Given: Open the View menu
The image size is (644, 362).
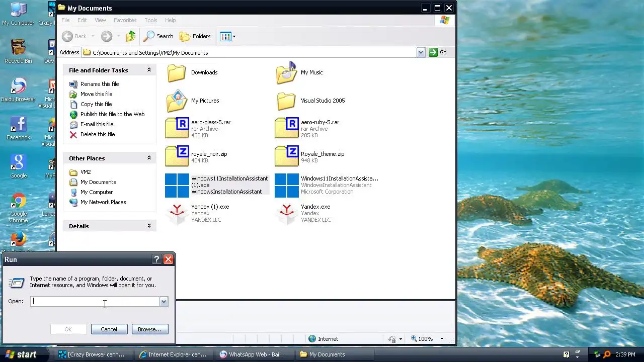Looking at the screenshot, I should [100, 20].
